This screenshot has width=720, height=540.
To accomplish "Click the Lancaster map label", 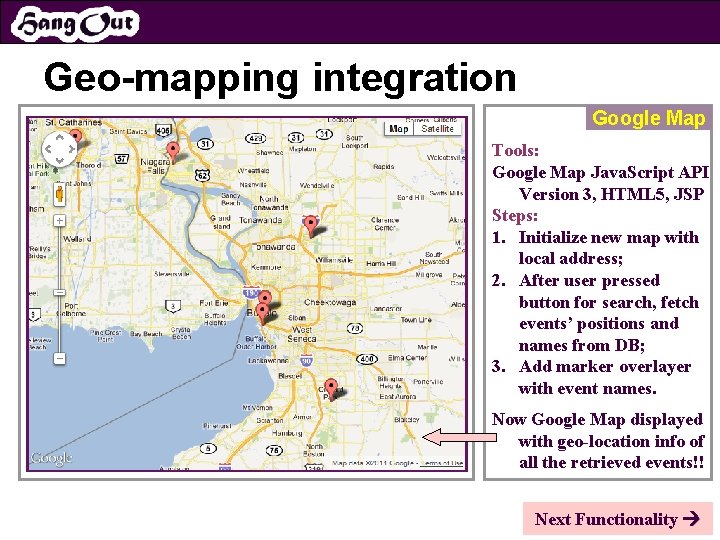I will click(x=386, y=309).
